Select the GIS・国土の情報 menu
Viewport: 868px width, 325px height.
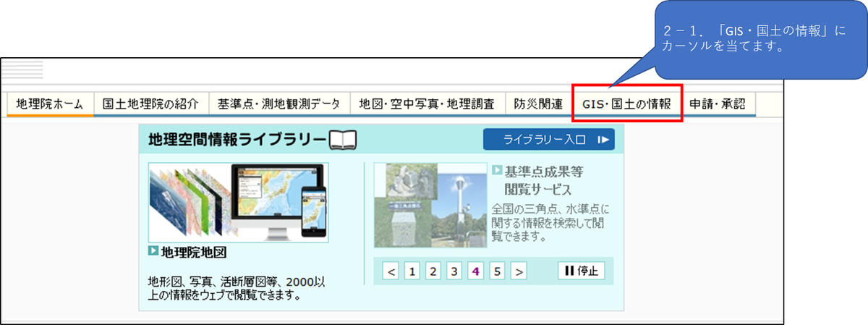click(x=627, y=104)
